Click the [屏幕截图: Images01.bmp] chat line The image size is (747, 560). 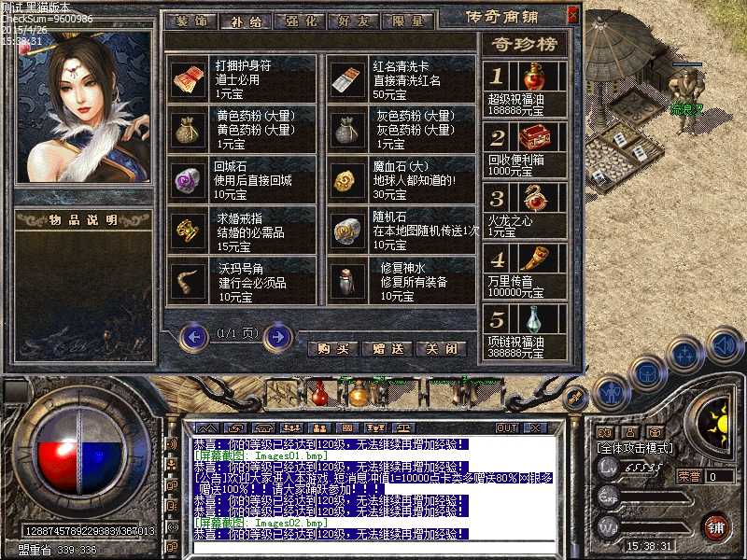click(261, 455)
